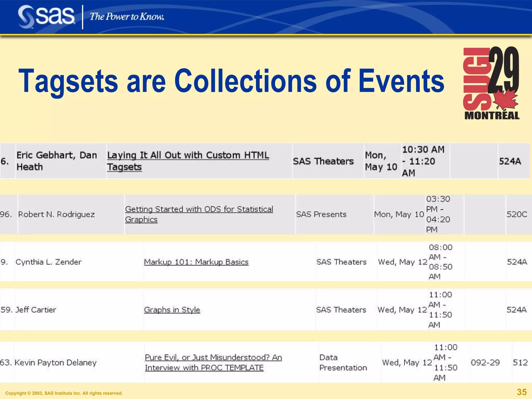532x399 pixels.
Task: Click 'Wed, May 12' in the Delaney row
Action: point(407,362)
